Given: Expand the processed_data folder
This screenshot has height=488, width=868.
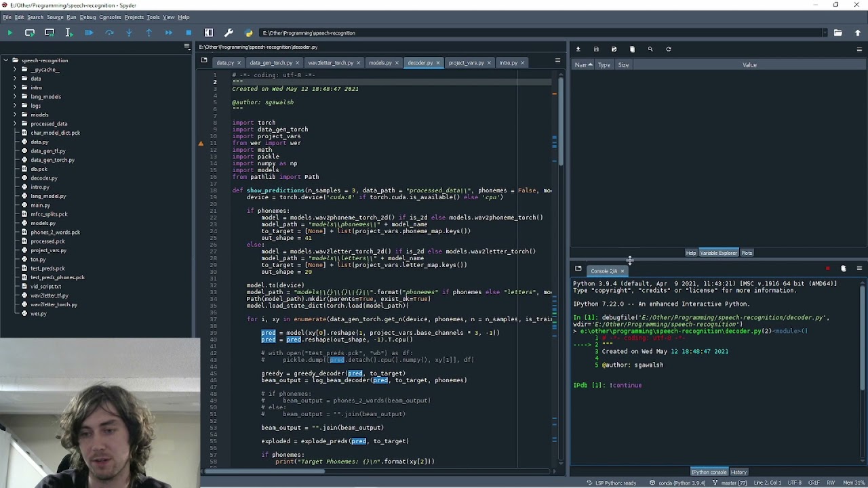Looking at the screenshot, I should click(x=15, y=124).
